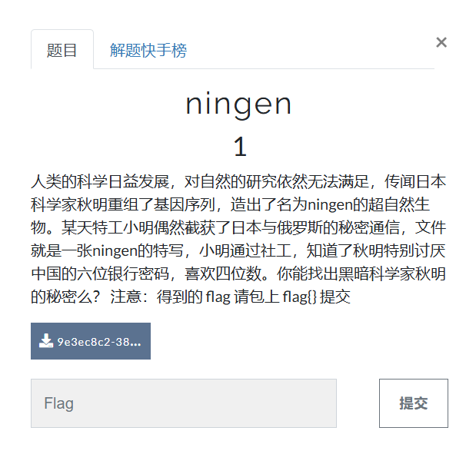The width and height of the screenshot is (476, 474).
Task: Download the 9e3ec8c2-38... attachment file
Action: pos(91,341)
